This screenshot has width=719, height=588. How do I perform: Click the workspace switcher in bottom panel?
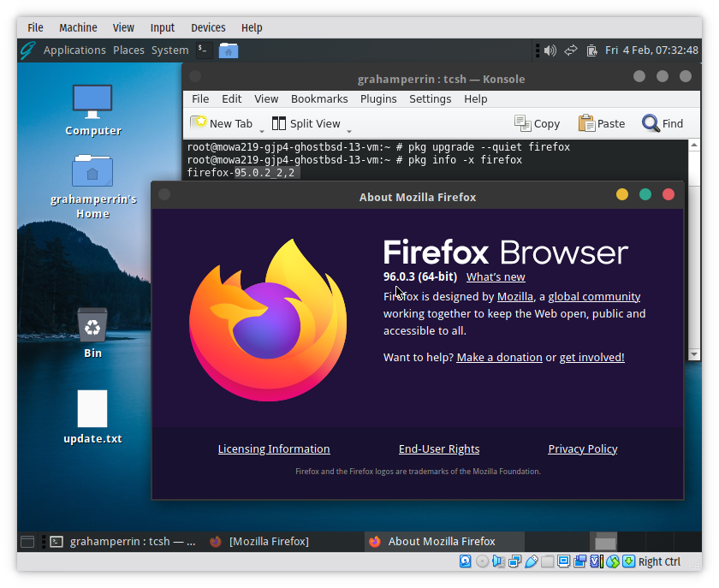click(605, 542)
